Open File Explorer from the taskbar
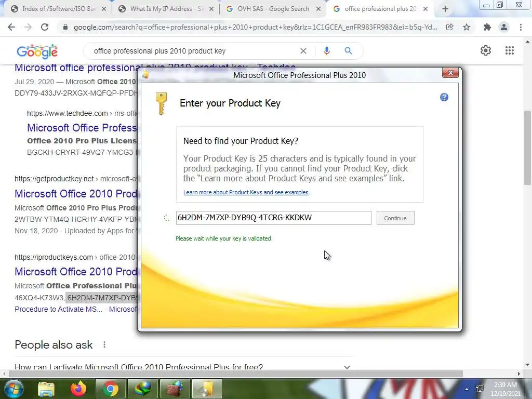The image size is (532, 399). [46, 389]
